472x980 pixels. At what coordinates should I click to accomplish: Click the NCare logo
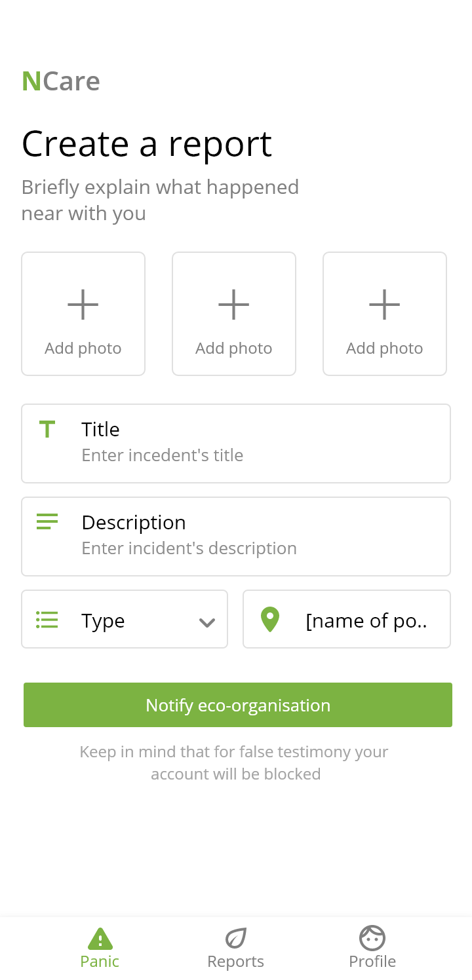coord(61,81)
